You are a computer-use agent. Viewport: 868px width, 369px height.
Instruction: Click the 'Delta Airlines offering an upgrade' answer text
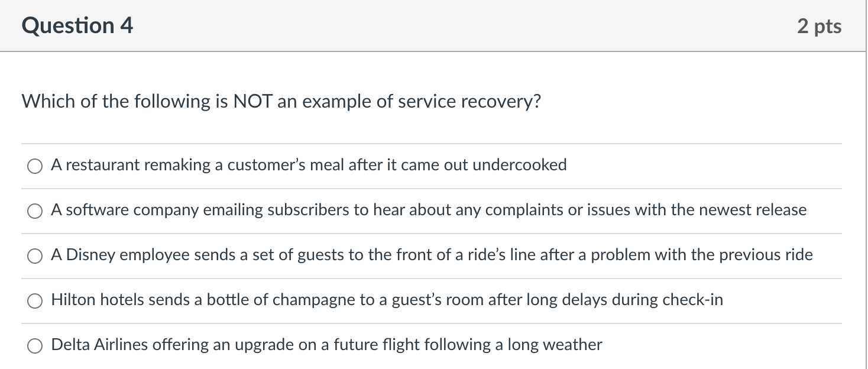(326, 345)
